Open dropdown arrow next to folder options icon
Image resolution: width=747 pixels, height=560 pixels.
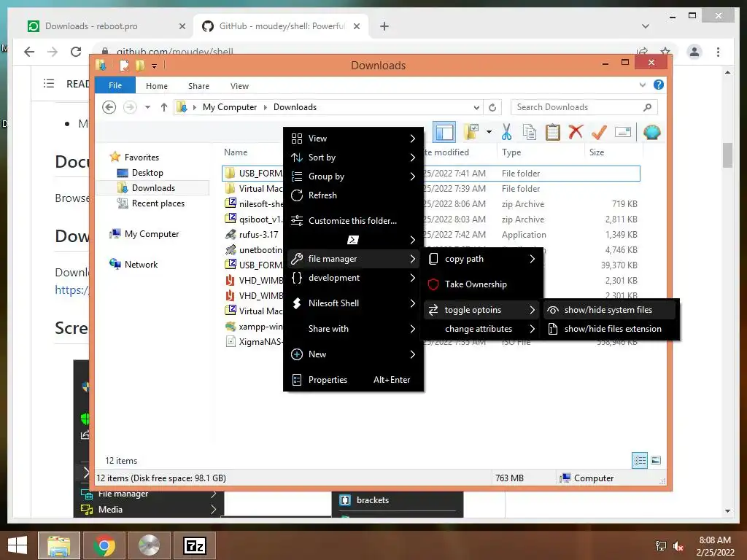click(489, 132)
